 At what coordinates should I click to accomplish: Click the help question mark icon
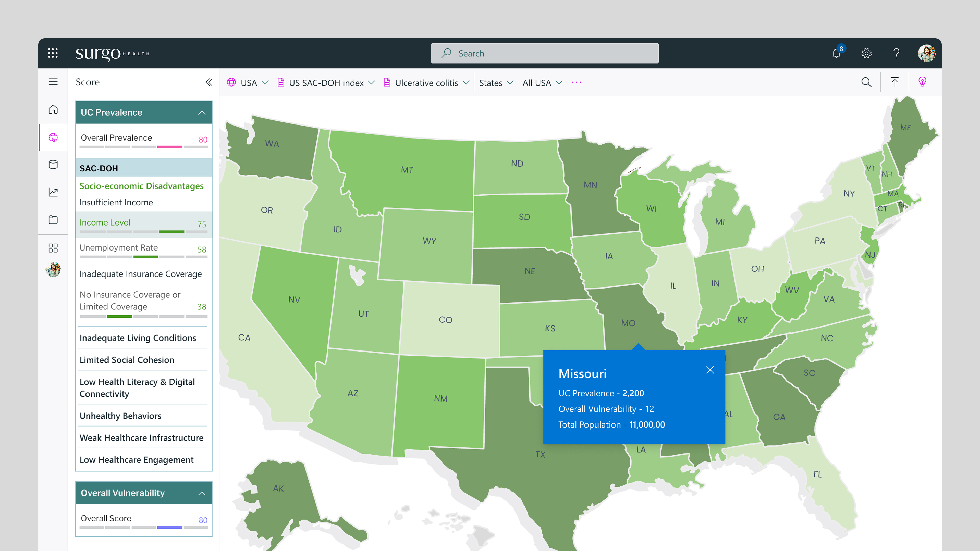coord(896,53)
